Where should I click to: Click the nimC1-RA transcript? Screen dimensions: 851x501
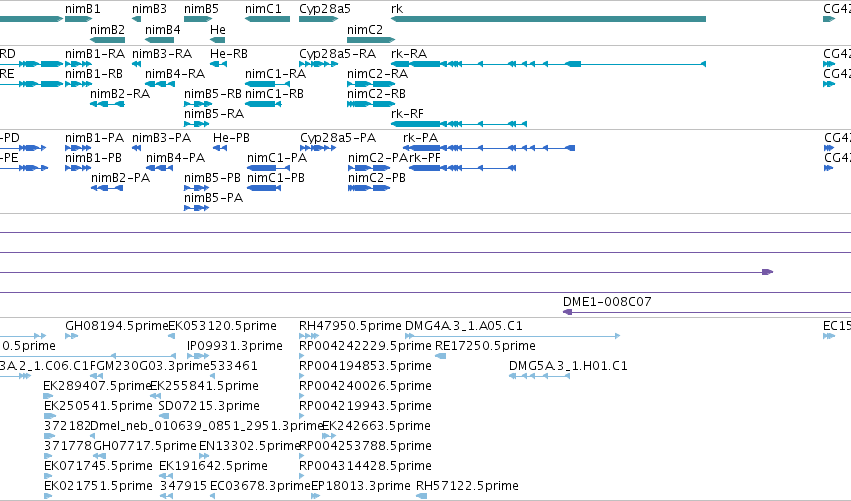click(268, 84)
